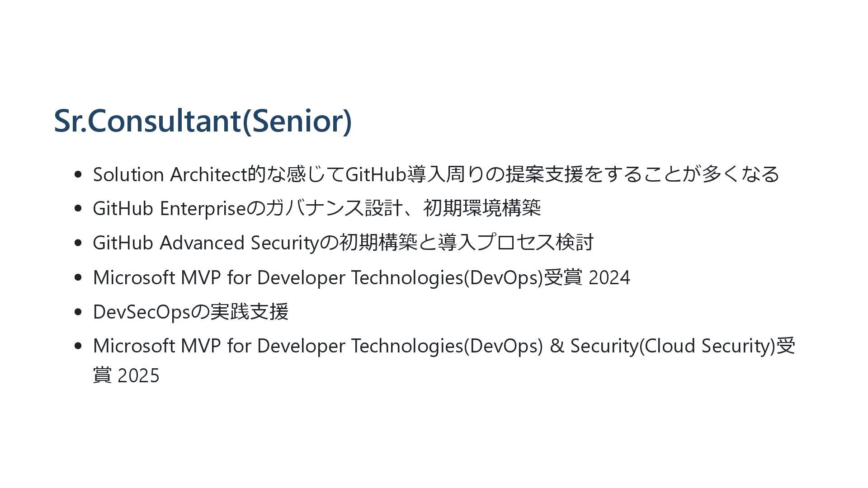Click the MVP DevOps & Security(Cloud Security) line
Viewport: 868px width, 488px height.
click(444, 346)
